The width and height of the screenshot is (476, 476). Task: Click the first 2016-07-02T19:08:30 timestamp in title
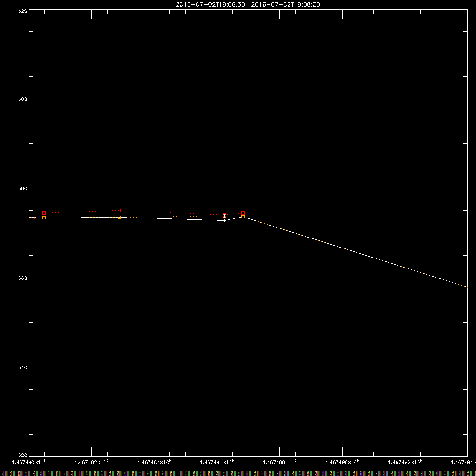coord(210,5)
